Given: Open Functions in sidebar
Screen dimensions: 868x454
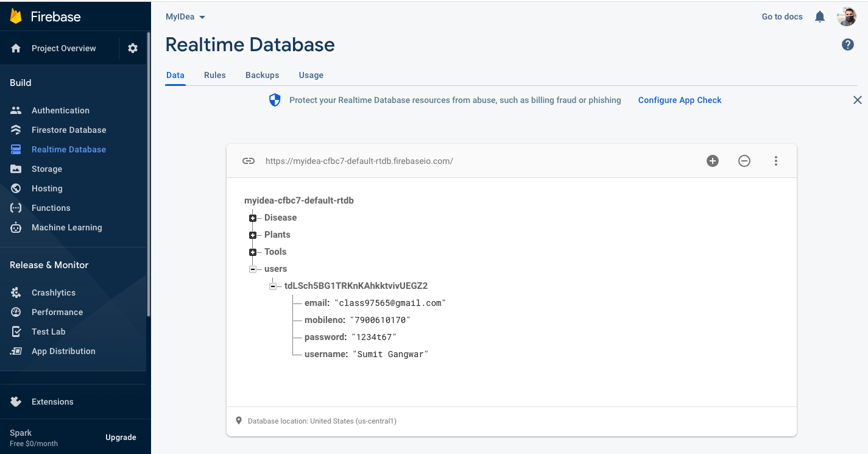Looking at the screenshot, I should point(51,208).
